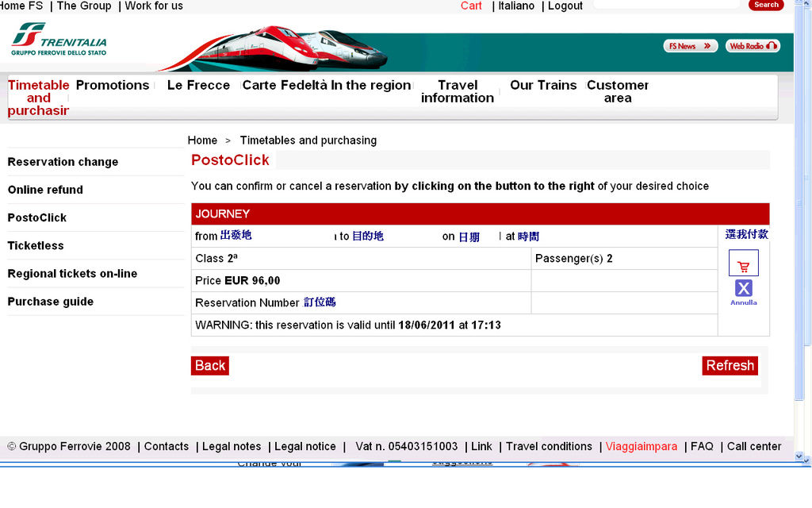Open FAQ footer link

(702, 446)
